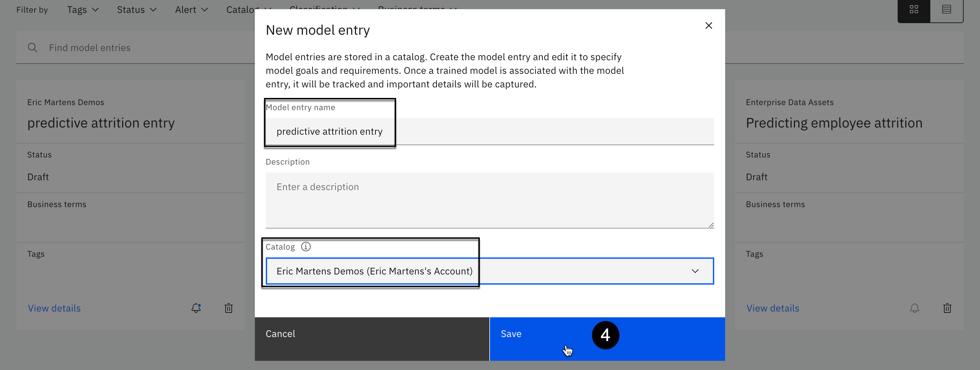Switch to grid card view
The height and width of the screenshot is (370, 980).
click(914, 10)
